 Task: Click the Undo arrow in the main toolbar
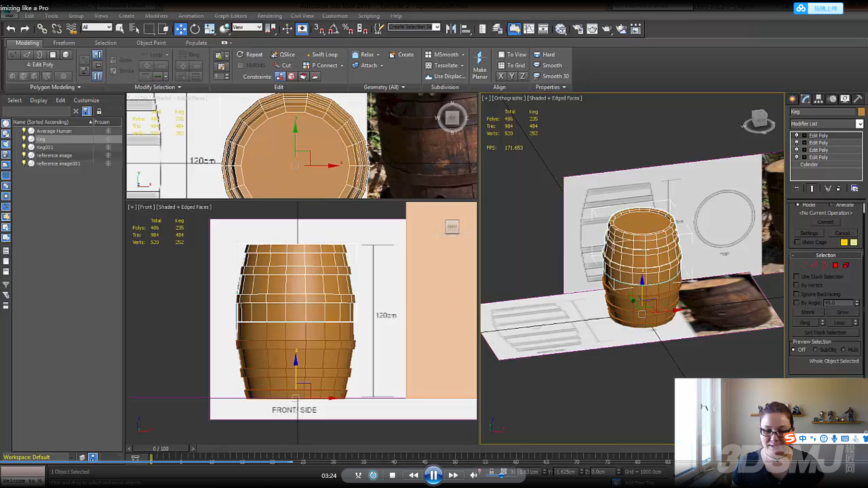(x=11, y=29)
